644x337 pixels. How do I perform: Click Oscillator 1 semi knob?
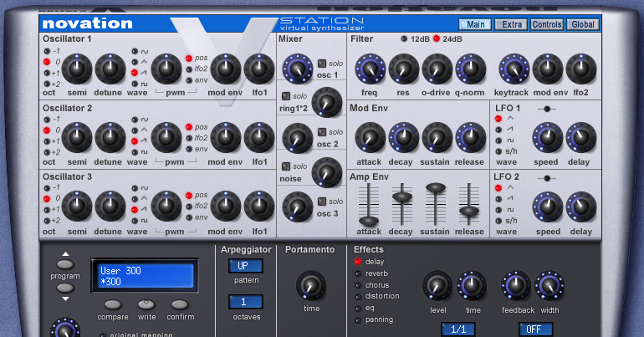(77, 69)
